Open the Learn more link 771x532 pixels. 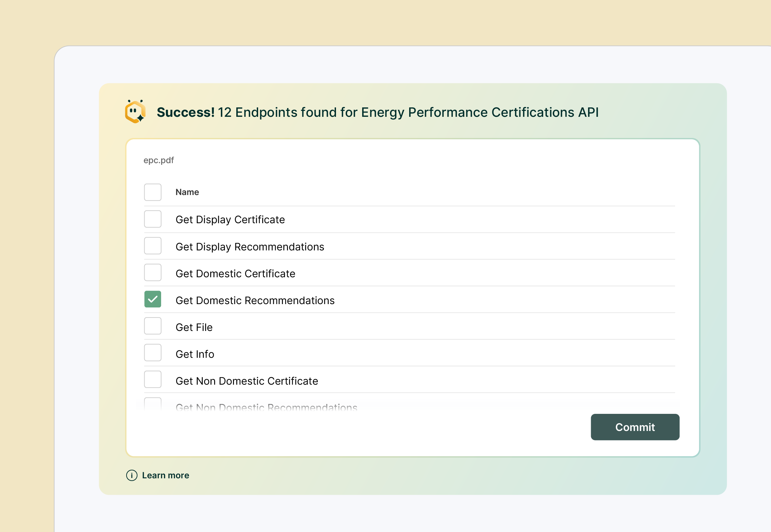tap(165, 476)
